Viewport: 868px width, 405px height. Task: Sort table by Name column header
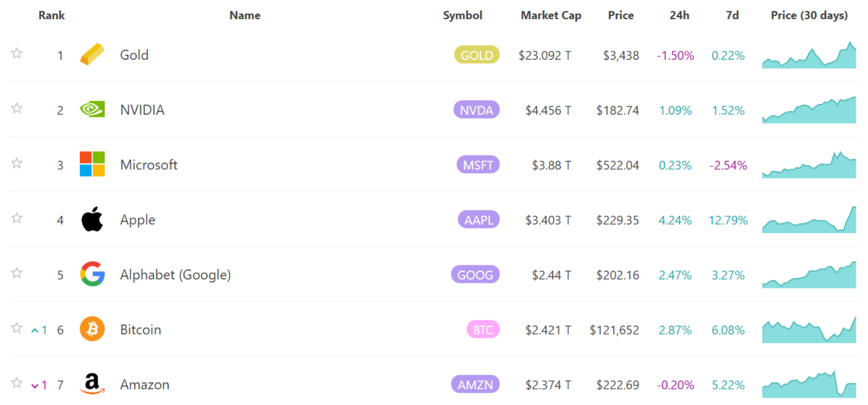click(x=245, y=15)
